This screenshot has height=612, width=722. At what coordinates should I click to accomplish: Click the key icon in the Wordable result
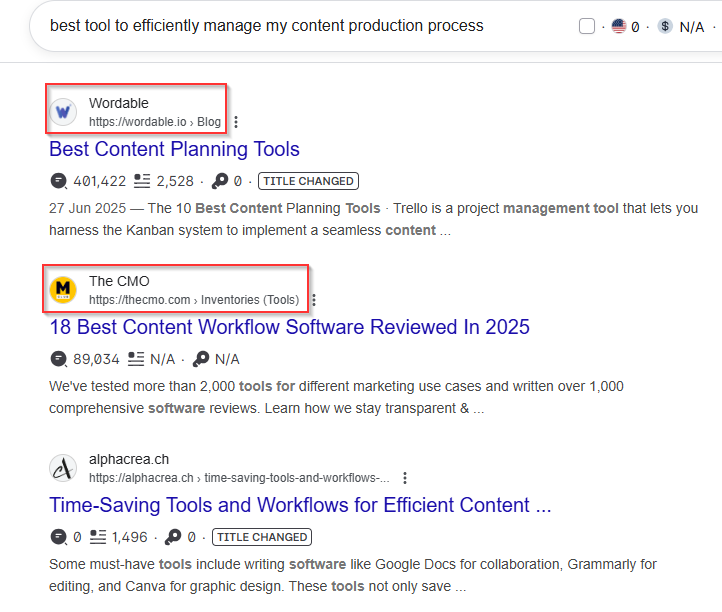click(x=220, y=181)
